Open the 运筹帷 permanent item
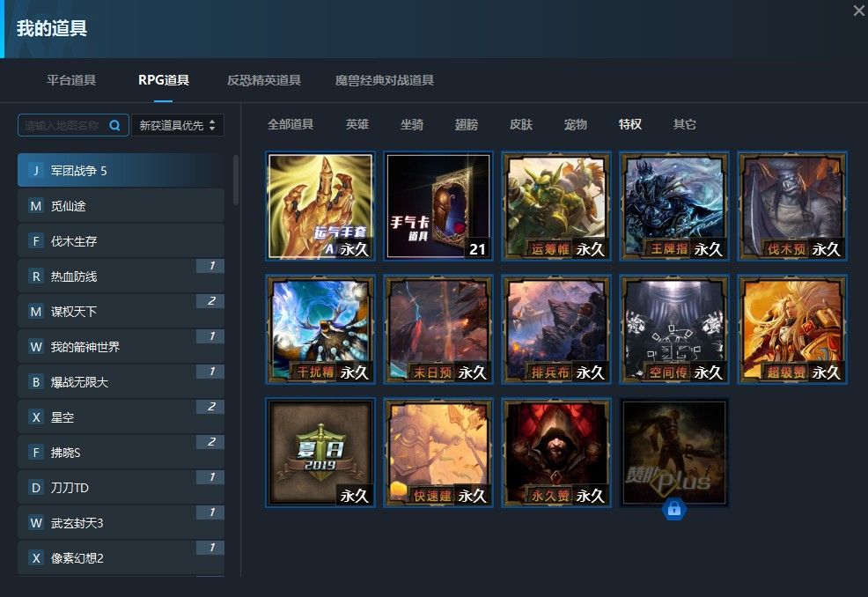 coord(556,206)
